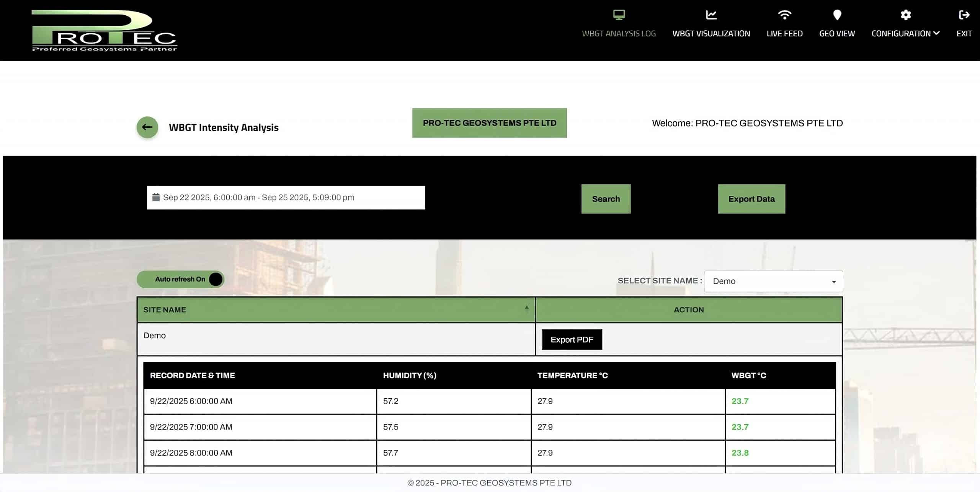The height and width of the screenshot is (492, 980).
Task: Click the Export PDF button
Action: [x=572, y=339]
